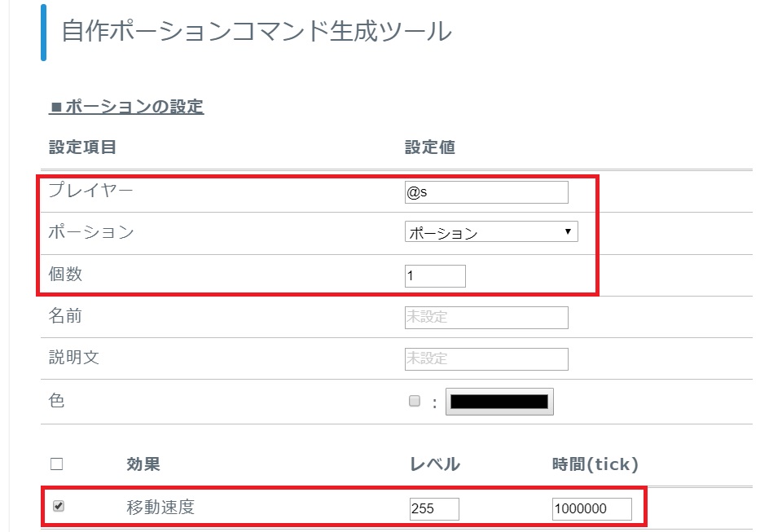Click the プレイヤー row label
This screenshot has height=532, width=760.
[90, 190]
